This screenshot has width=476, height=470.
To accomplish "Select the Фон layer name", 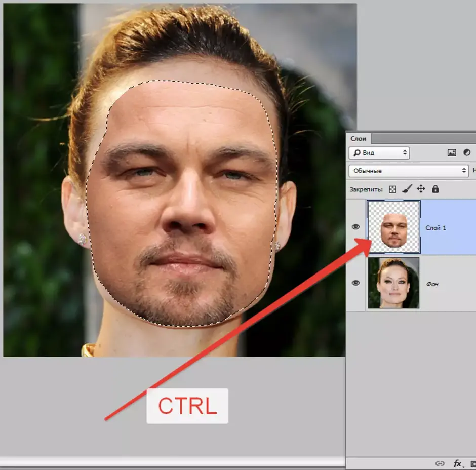I will point(432,284).
